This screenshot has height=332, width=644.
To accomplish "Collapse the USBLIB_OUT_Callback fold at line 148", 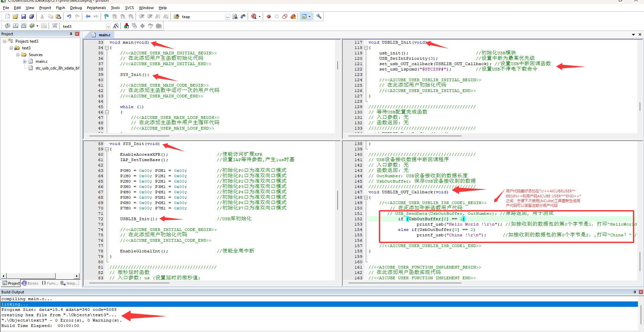I will coord(366,197).
